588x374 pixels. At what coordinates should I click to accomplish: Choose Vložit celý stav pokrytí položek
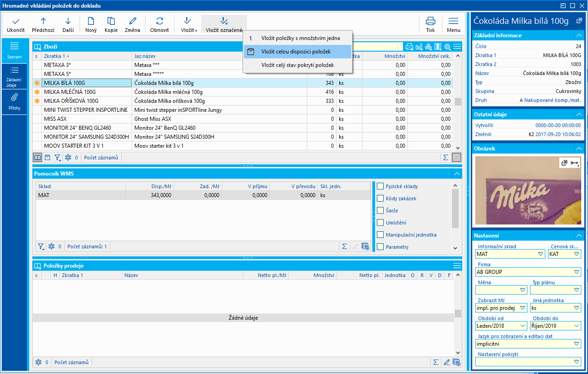tap(297, 65)
